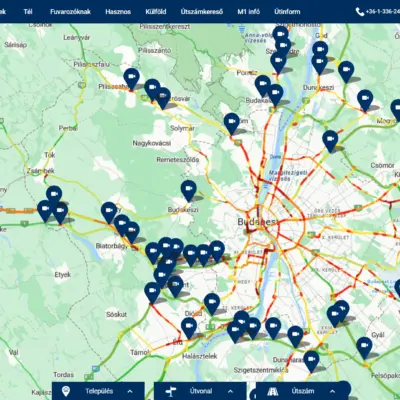Click the Remeteszőlős label on map
The height and width of the screenshot is (400, 400).
pyautogui.click(x=178, y=160)
